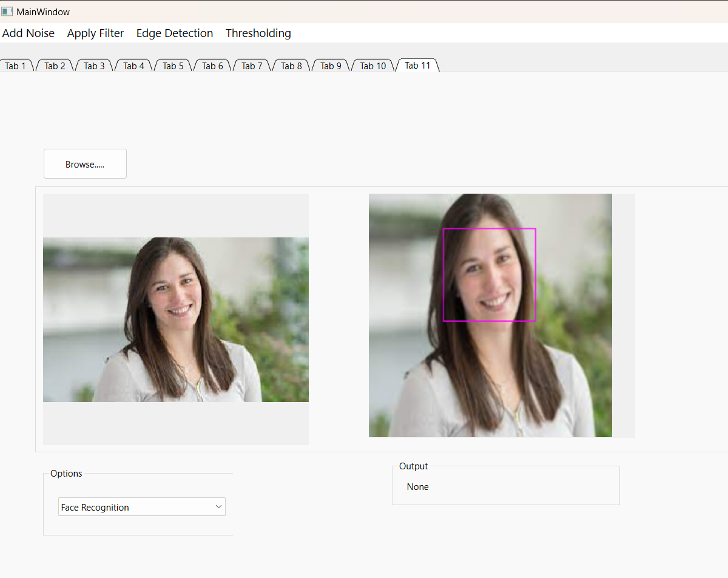
Task: Click the Browse..... button
Action: click(x=85, y=163)
